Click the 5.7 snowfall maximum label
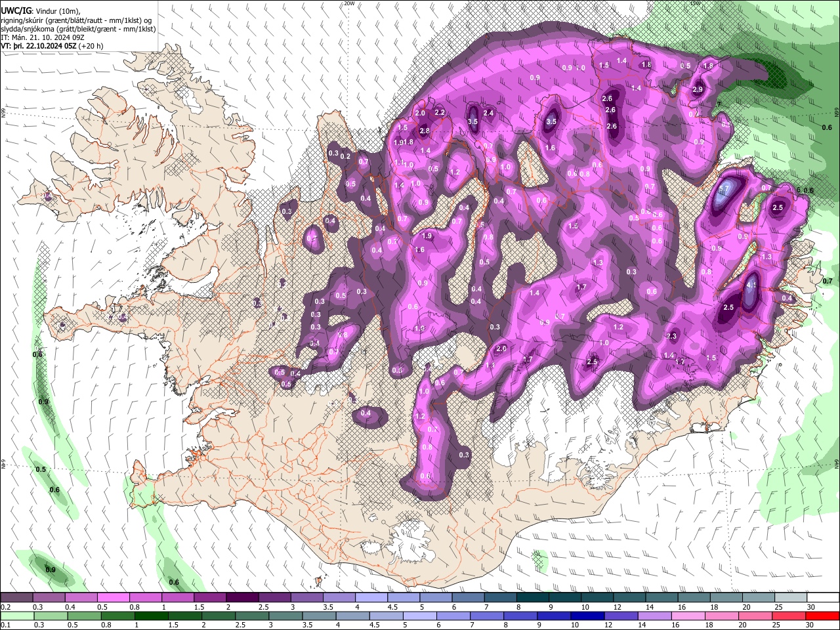 (x=724, y=189)
